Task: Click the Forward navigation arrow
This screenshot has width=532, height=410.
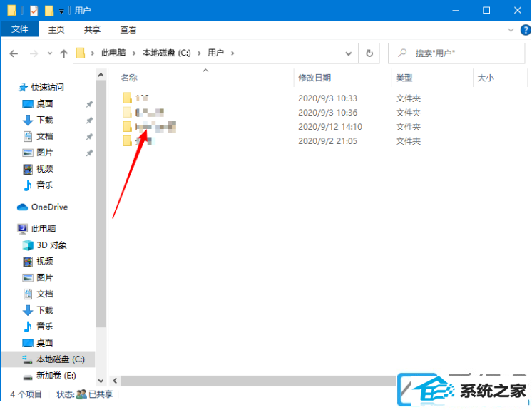Action: 34,53
